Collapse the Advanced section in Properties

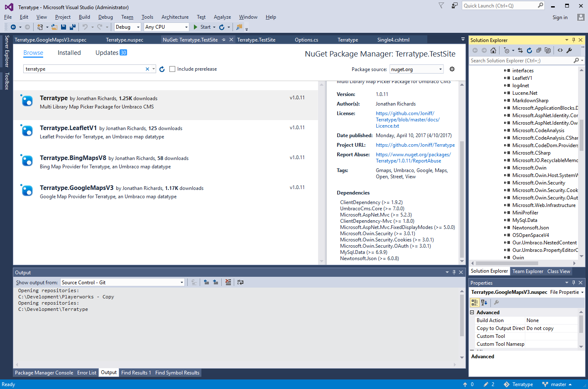pyautogui.click(x=472, y=312)
